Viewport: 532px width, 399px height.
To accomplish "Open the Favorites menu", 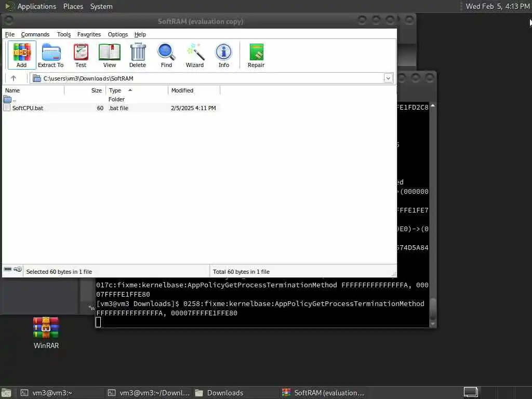I will [89, 34].
